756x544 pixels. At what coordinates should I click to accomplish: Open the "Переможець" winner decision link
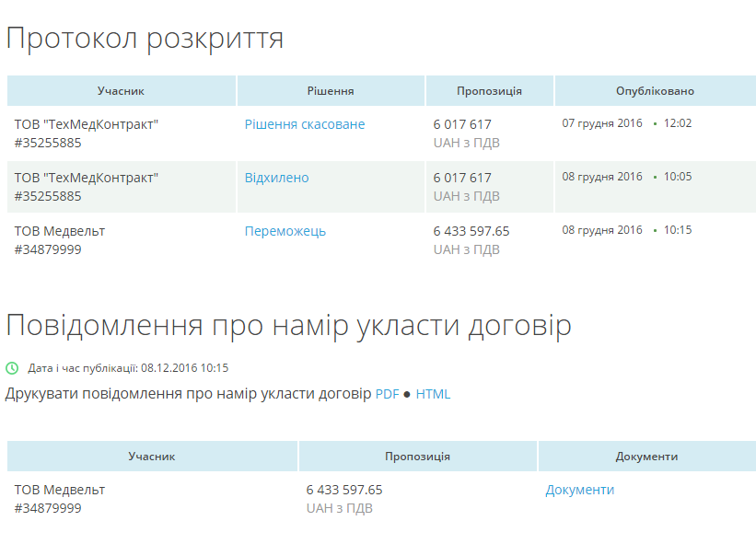pos(285,231)
